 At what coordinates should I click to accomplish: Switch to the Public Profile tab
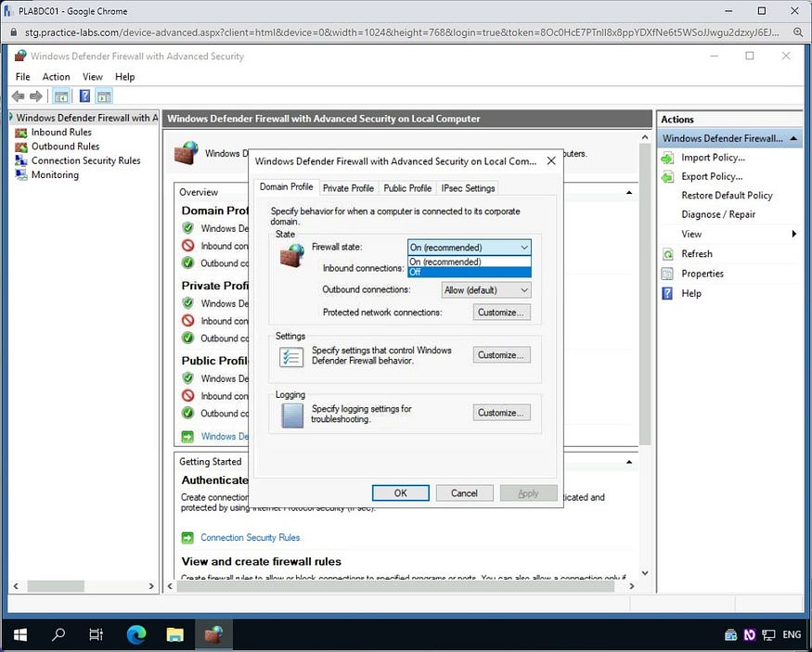click(407, 188)
